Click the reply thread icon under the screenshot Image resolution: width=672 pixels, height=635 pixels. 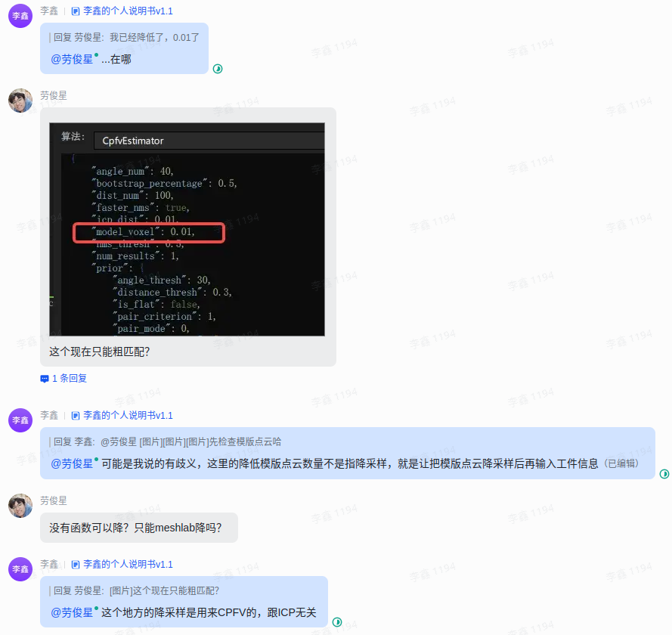click(x=45, y=379)
